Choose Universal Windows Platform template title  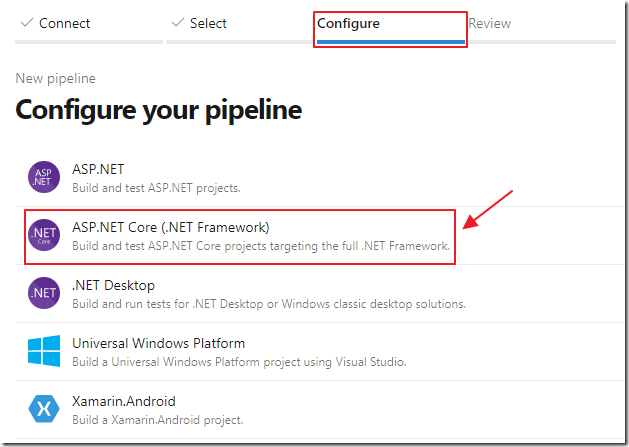tap(158, 343)
